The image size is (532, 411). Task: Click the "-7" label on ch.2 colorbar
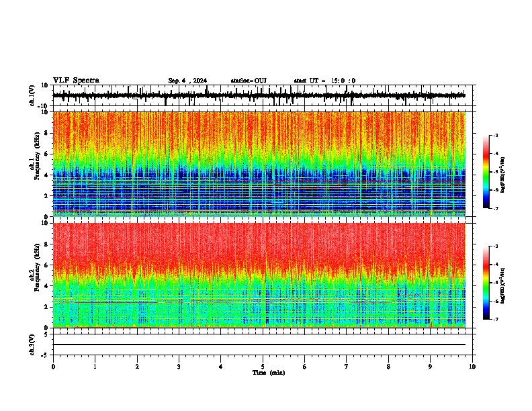[496, 320]
